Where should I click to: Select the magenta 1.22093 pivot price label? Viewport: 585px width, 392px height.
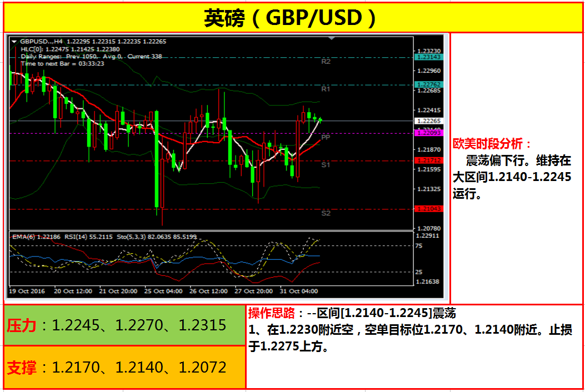point(429,133)
